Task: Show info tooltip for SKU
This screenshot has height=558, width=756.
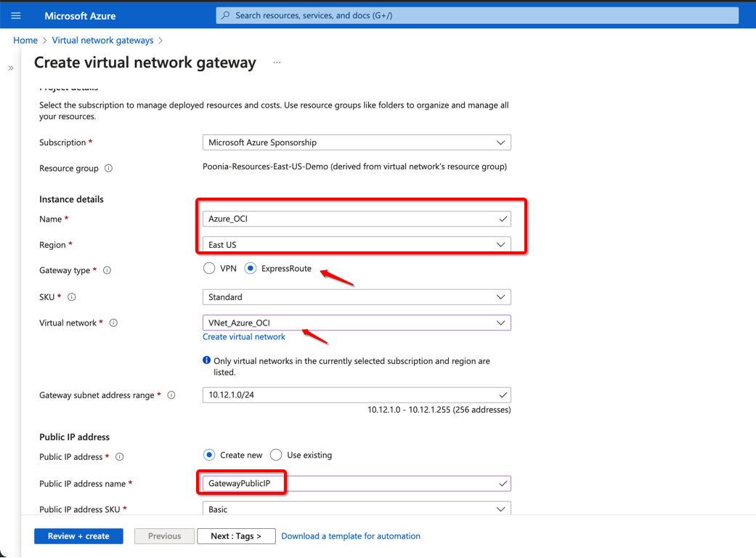Action: 71,297
